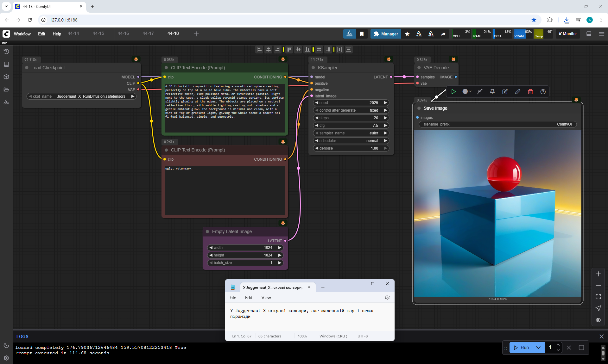Toggle the bottom panel icon

click(x=589, y=34)
